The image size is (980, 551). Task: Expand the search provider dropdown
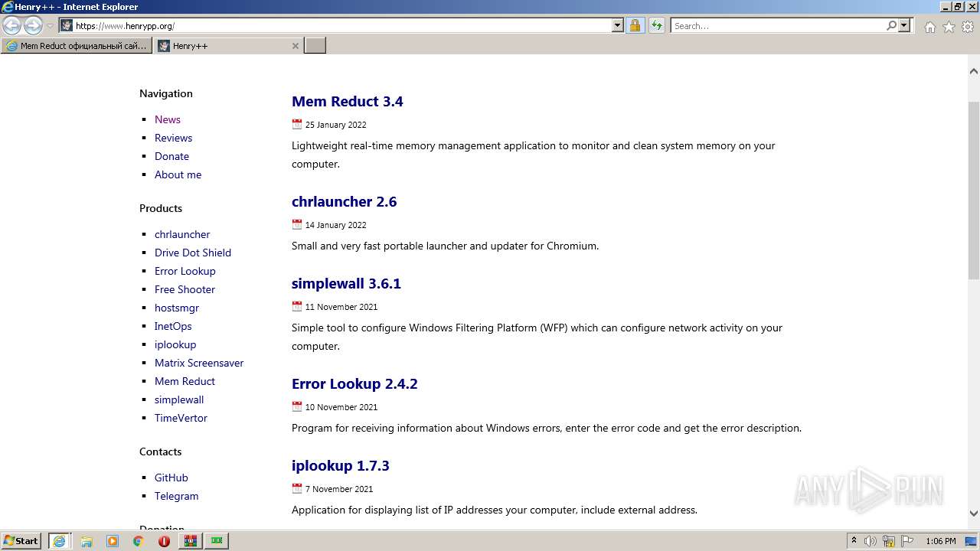pyautogui.click(x=904, y=25)
